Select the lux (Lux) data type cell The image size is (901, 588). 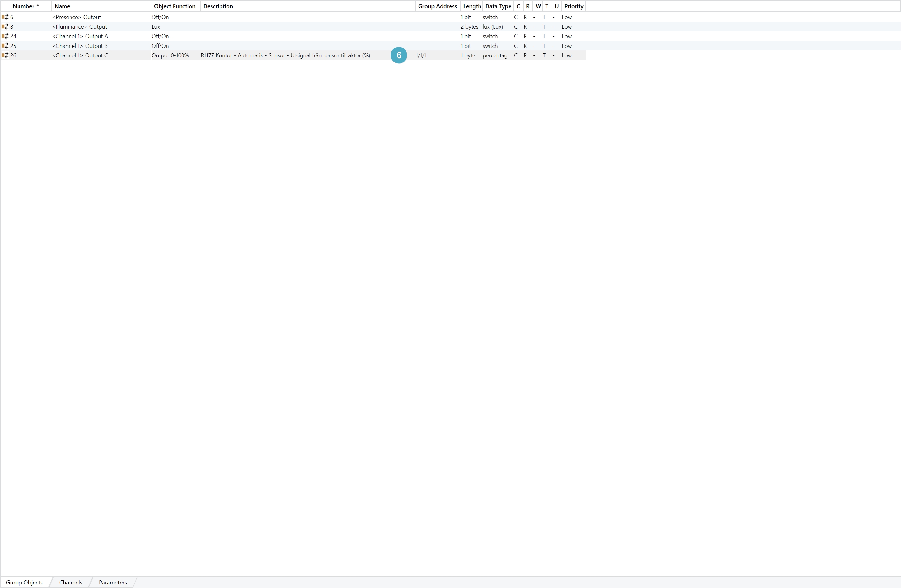[493, 27]
